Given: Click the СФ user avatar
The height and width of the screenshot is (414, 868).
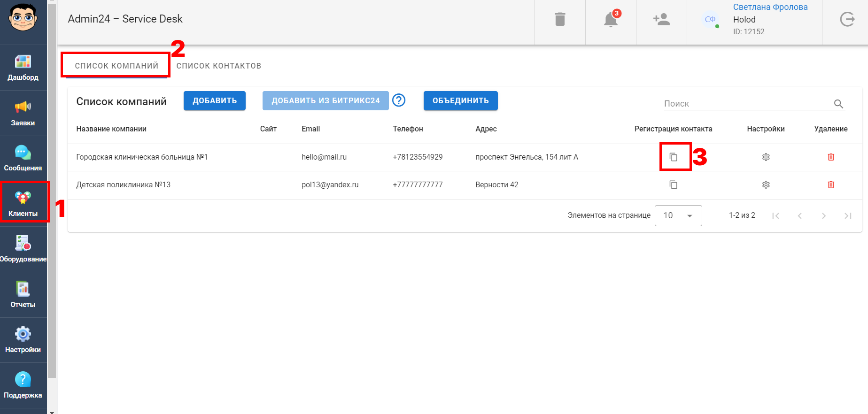Looking at the screenshot, I should pyautogui.click(x=710, y=19).
